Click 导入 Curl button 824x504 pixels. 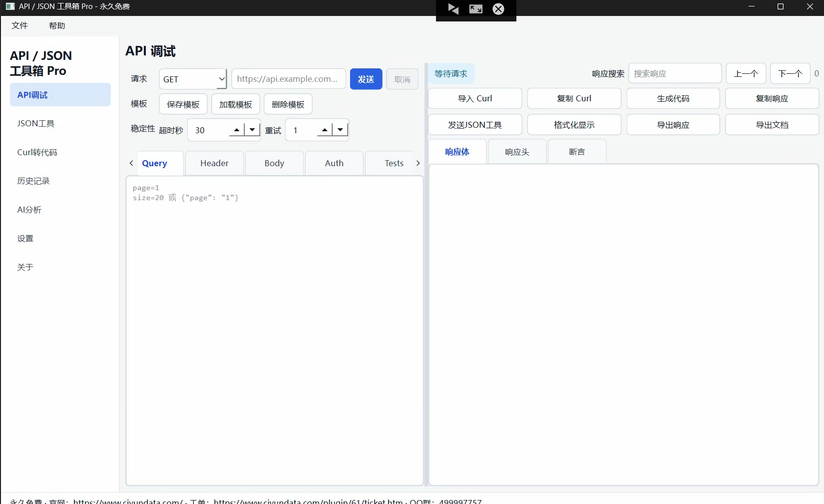point(475,98)
